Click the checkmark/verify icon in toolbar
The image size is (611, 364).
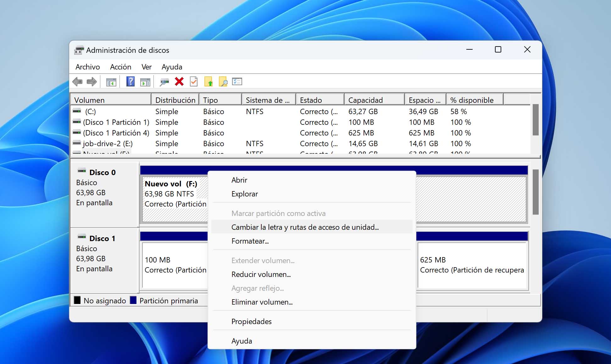(x=194, y=82)
